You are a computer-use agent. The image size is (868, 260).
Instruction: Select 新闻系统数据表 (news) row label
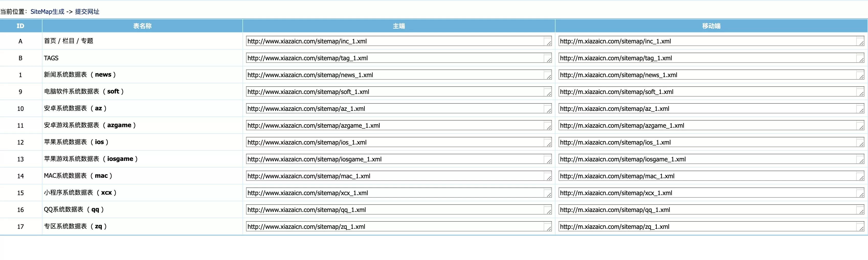tap(80, 75)
